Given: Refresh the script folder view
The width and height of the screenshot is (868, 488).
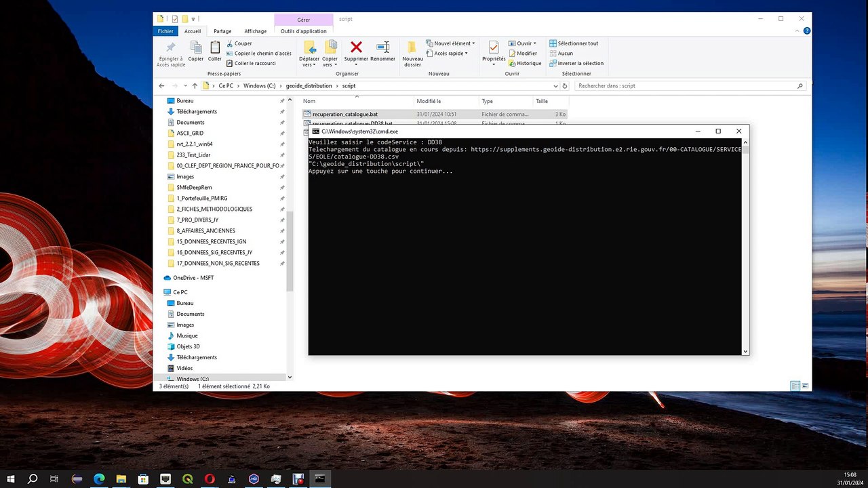Looking at the screenshot, I should [565, 86].
